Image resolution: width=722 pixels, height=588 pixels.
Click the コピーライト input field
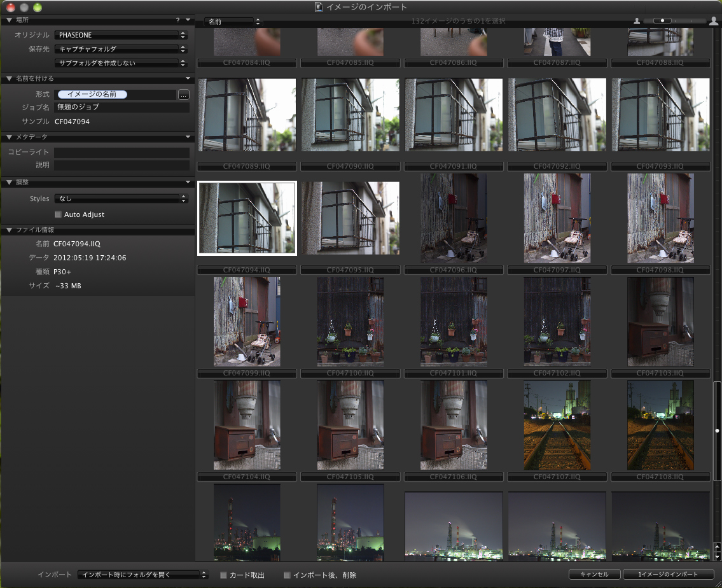coord(121,152)
